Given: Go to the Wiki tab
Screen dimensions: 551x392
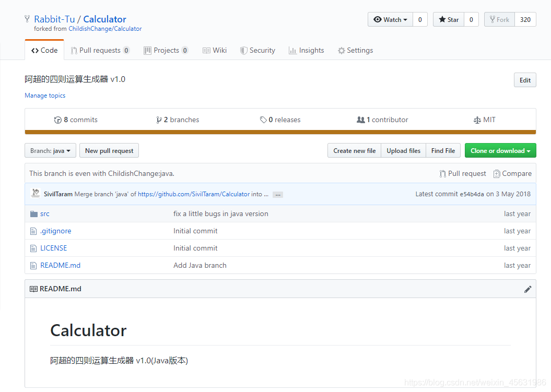Looking at the screenshot, I should point(215,50).
